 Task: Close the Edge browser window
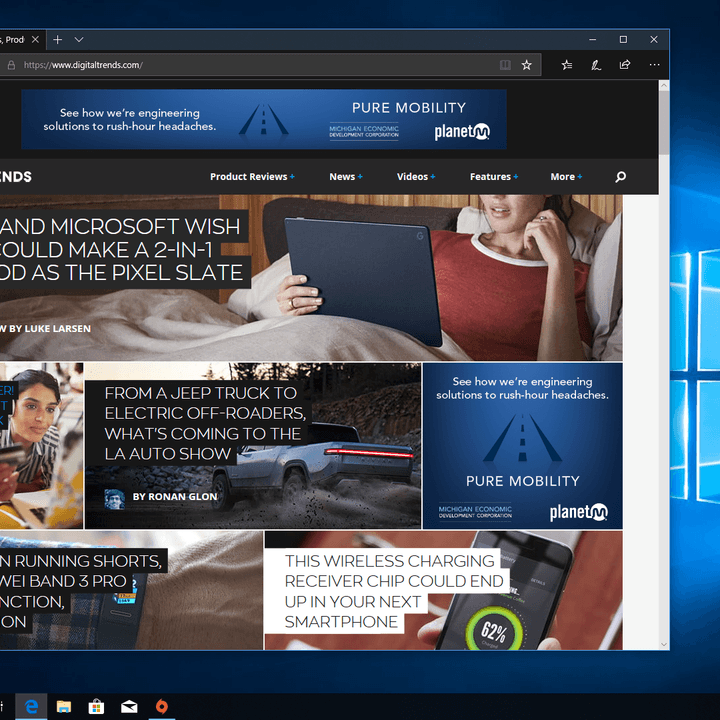[x=654, y=40]
